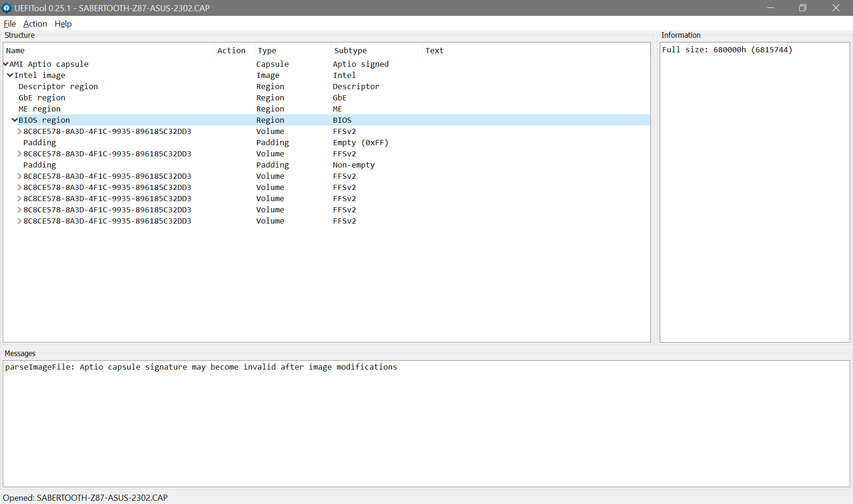
Task: Click the Name column header
Action: pyautogui.click(x=109, y=50)
